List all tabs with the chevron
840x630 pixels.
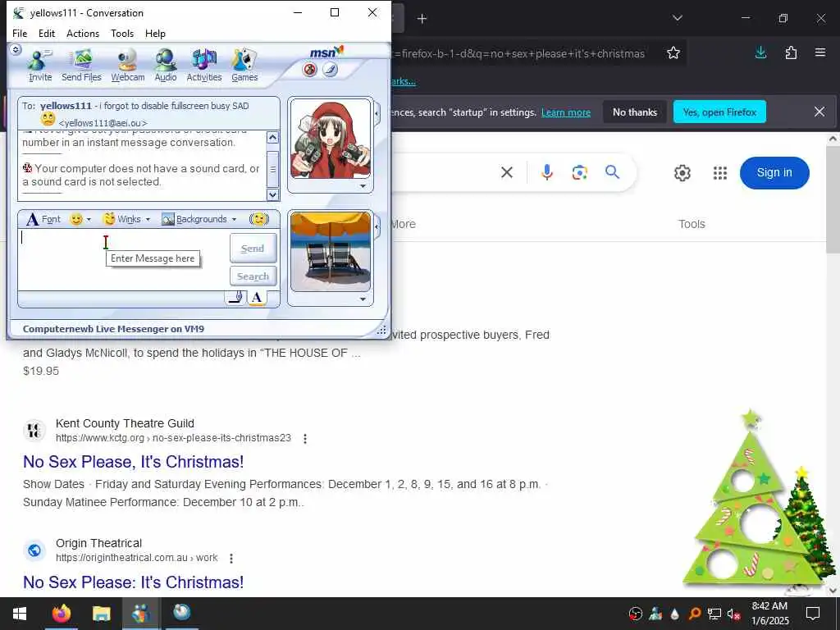(x=678, y=18)
